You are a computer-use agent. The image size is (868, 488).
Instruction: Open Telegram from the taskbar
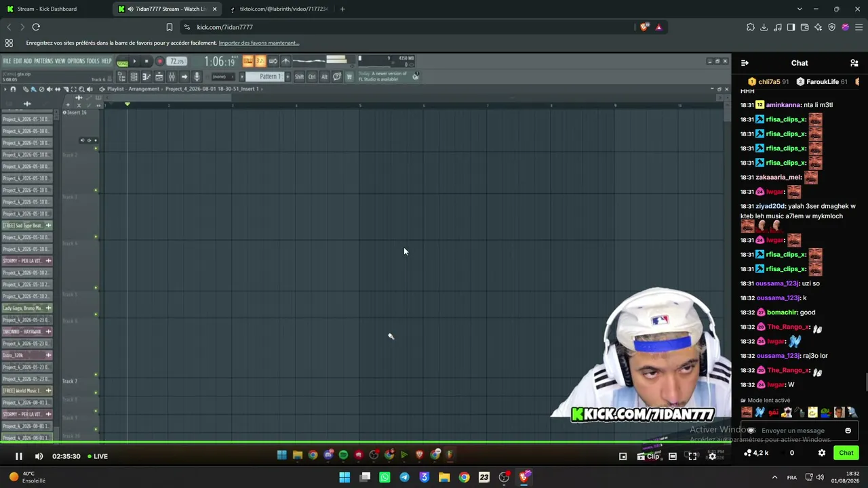[404, 477]
